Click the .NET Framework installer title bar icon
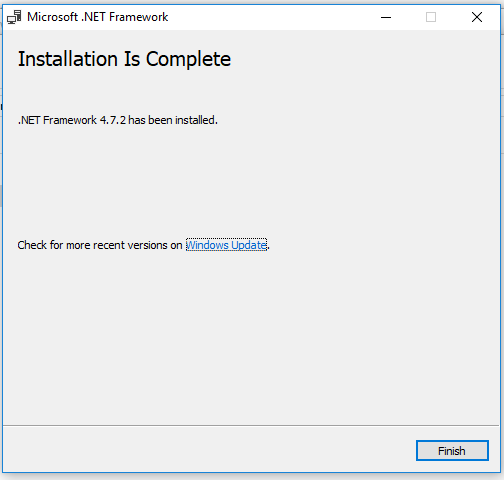The image size is (504, 480). pyautogui.click(x=14, y=17)
